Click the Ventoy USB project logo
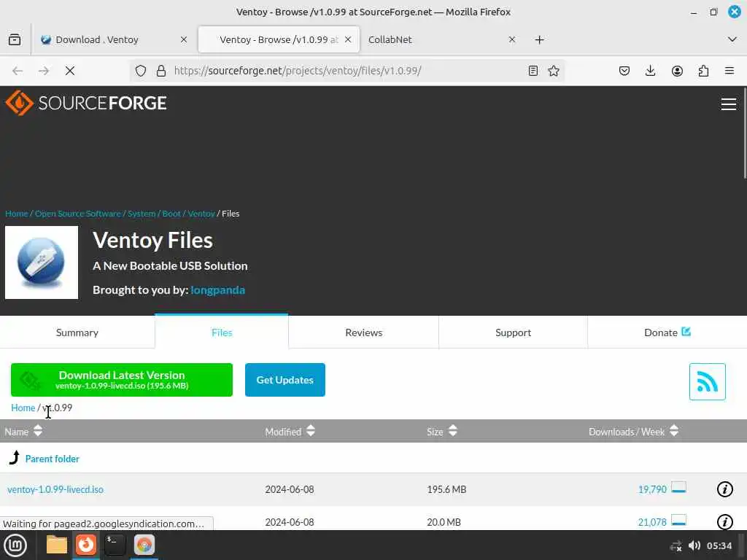This screenshot has width=747, height=560. [42, 262]
